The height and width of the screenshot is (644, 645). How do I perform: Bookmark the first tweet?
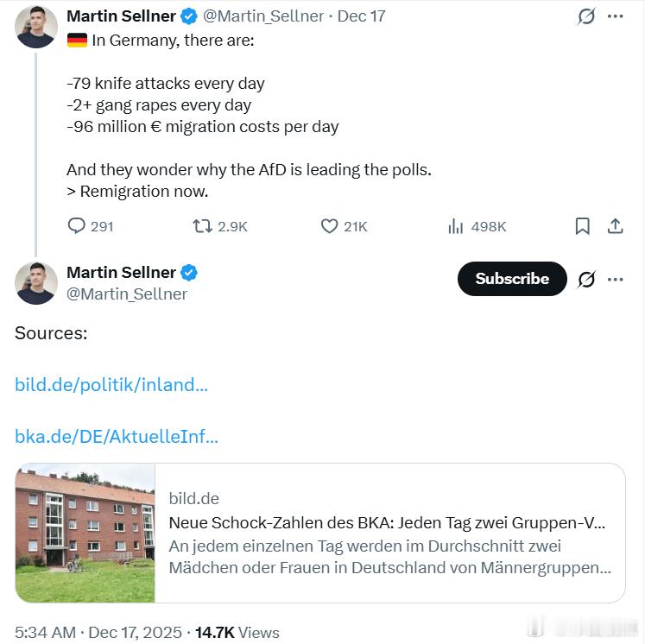click(x=583, y=226)
